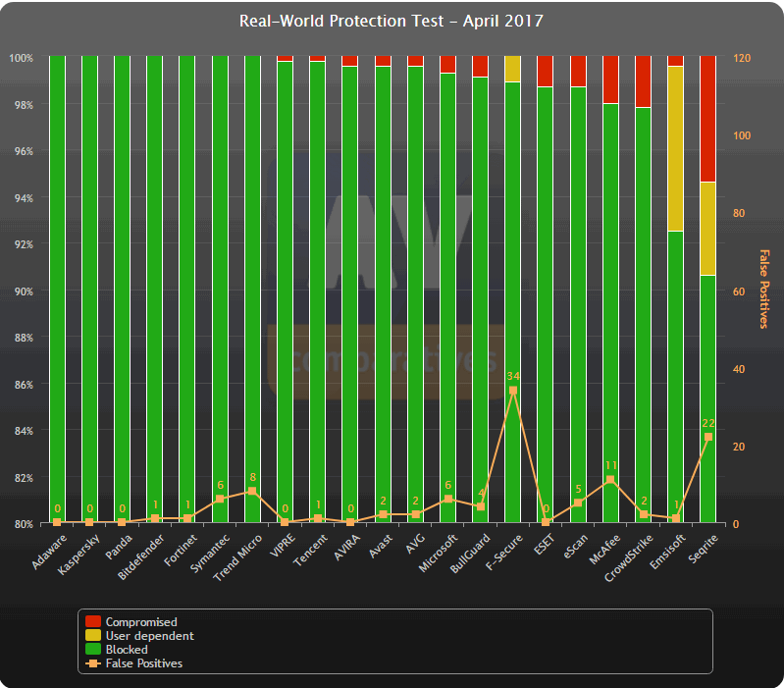The image size is (784, 688).
Task: Click the F-Secure axis label
Action: (x=504, y=553)
